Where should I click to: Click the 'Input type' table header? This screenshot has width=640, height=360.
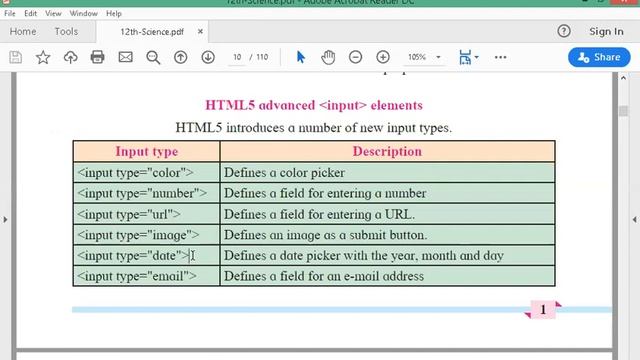click(x=147, y=151)
